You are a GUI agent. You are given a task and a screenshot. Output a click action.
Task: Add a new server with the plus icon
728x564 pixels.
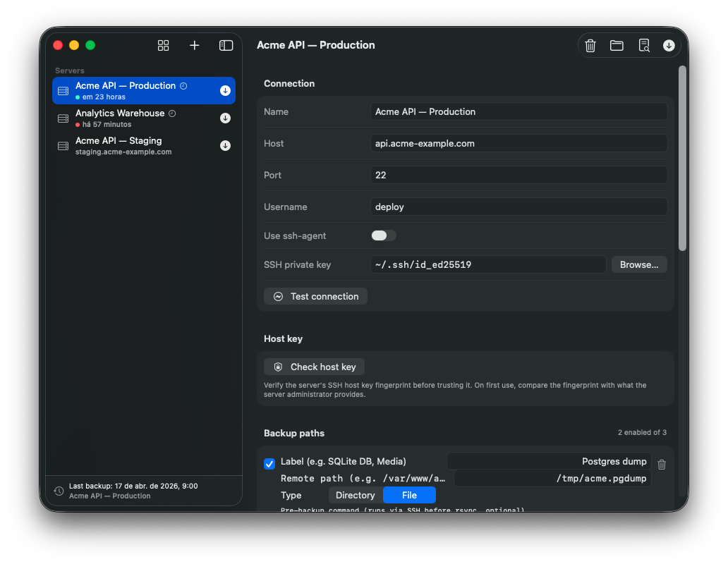pyautogui.click(x=194, y=45)
